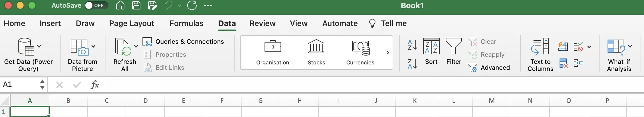Open the Review tab
The height and width of the screenshot is (117, 644).
(262, 23)
